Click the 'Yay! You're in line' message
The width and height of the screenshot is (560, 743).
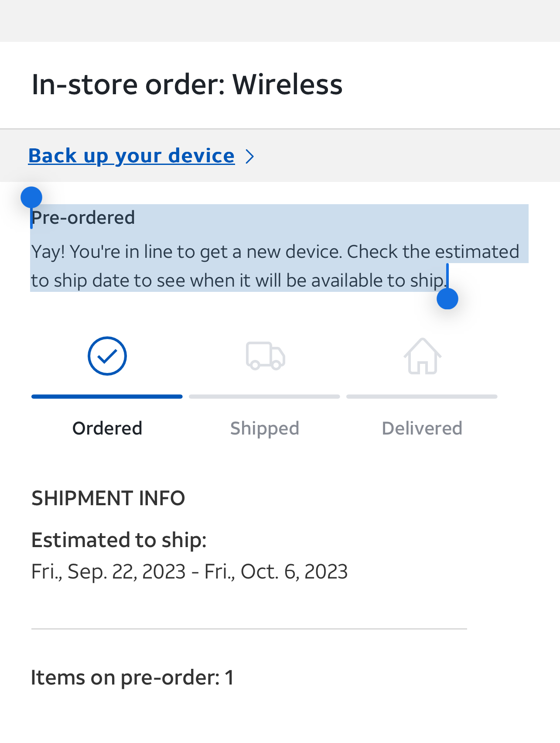click(x=275, y=266)
